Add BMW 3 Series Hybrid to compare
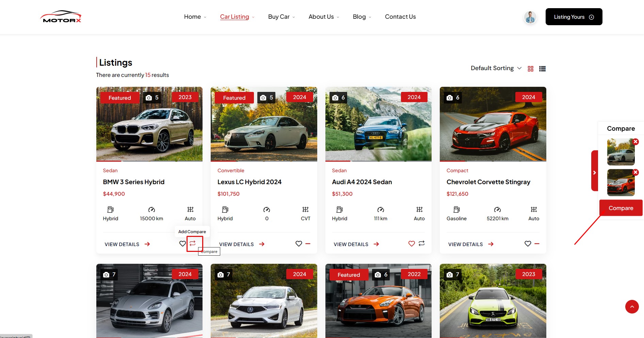The height and width of the screenshot is (338, 644). click(x=193, y=243)
